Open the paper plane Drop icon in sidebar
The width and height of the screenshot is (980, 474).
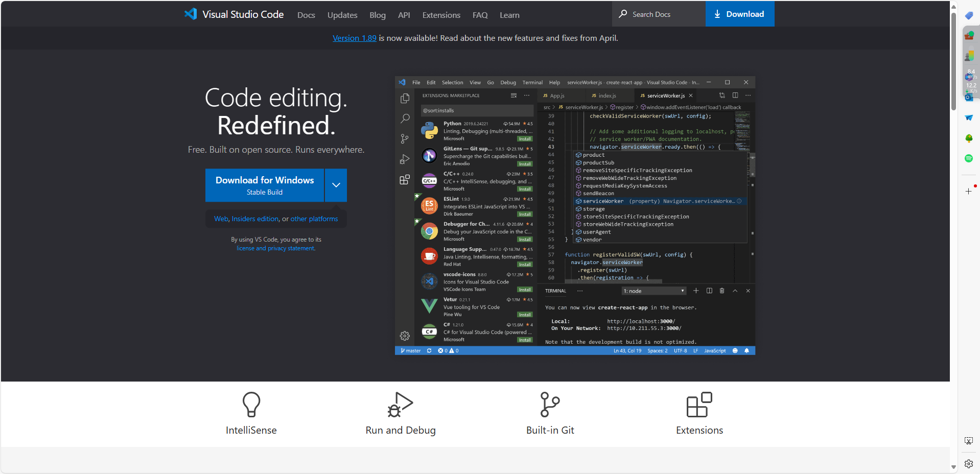tap(969, 117)
